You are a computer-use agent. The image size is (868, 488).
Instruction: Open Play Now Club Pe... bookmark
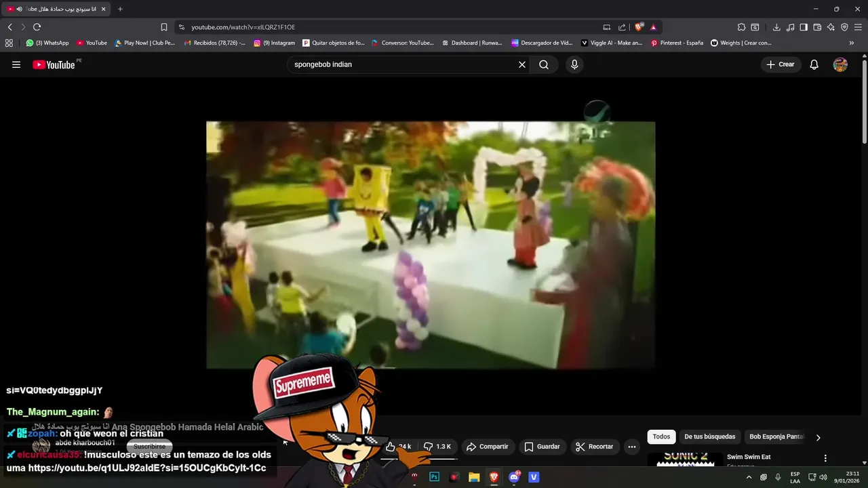(x=144, y=43)
